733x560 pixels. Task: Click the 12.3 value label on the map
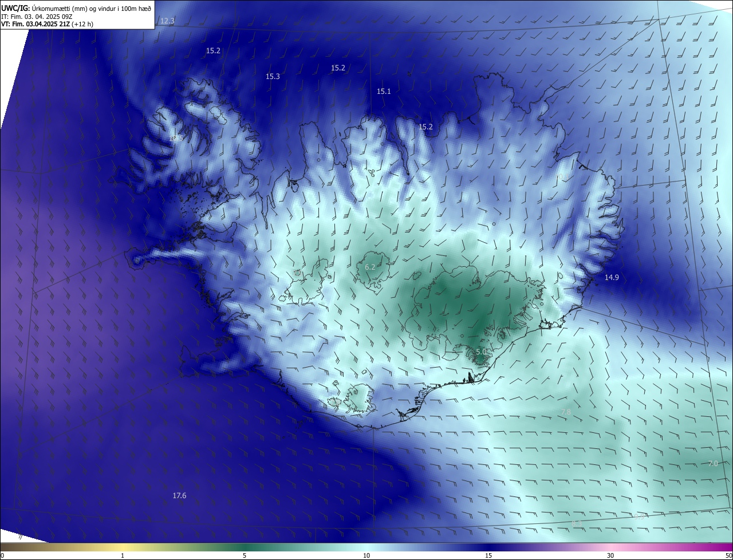click(x=167, y=21)
